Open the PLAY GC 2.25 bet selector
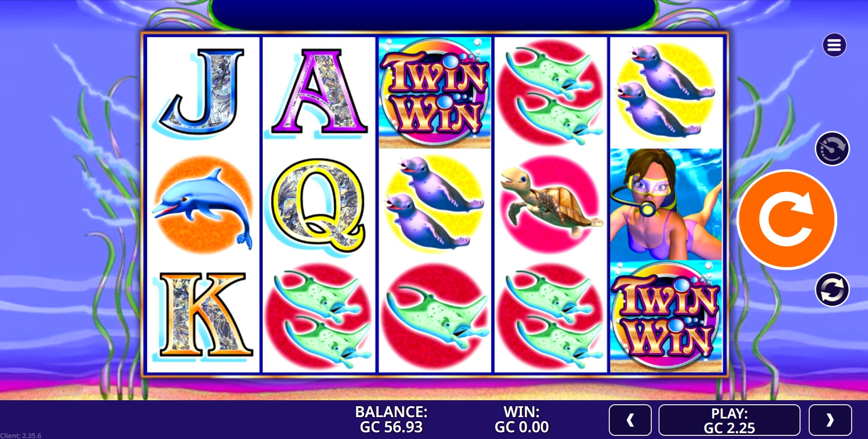Image resolution: width=868 pixels, height=439 pixels. coord(729,420)
